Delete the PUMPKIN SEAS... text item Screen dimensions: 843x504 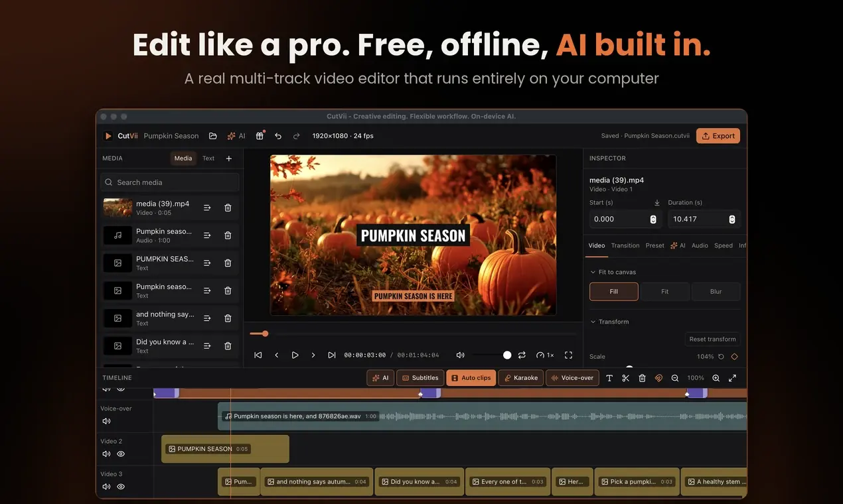228,263
